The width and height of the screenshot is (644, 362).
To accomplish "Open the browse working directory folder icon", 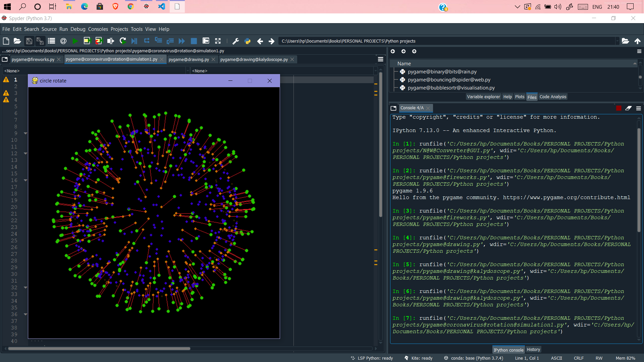I will tap(625, 41).
